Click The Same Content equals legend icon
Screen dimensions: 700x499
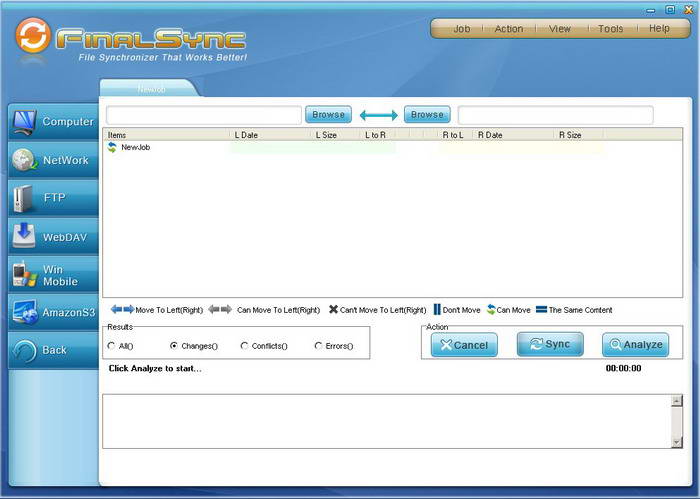click(x=542, y=309)
